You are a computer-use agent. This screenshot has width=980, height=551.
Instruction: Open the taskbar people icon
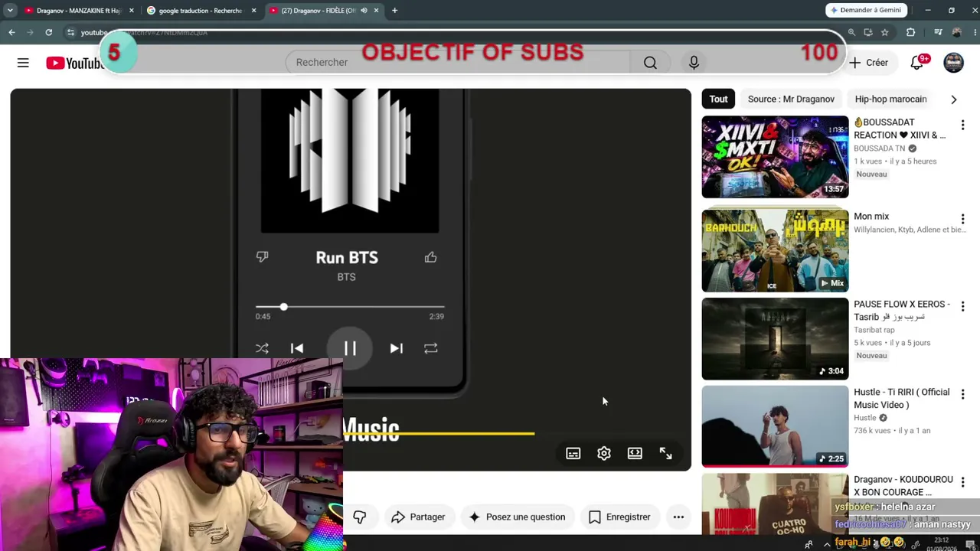coord(808,544)
